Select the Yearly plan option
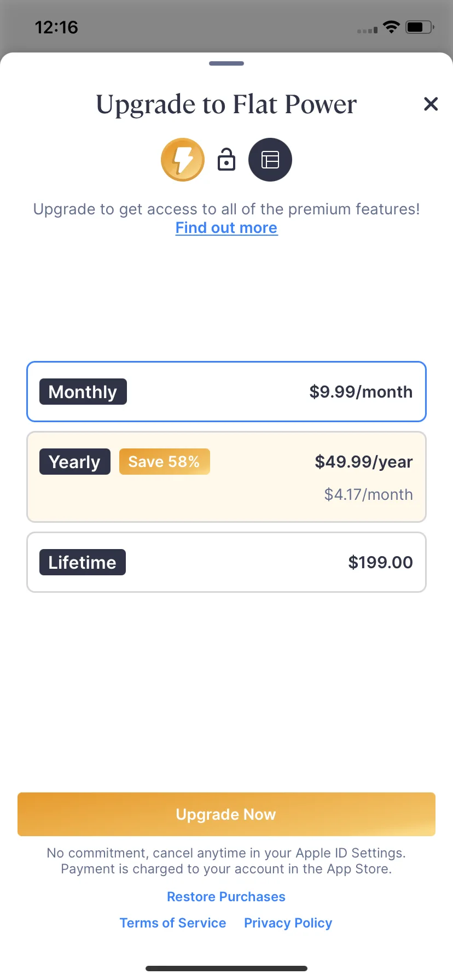Screen dimensions: 453x980 click(226, 477)
